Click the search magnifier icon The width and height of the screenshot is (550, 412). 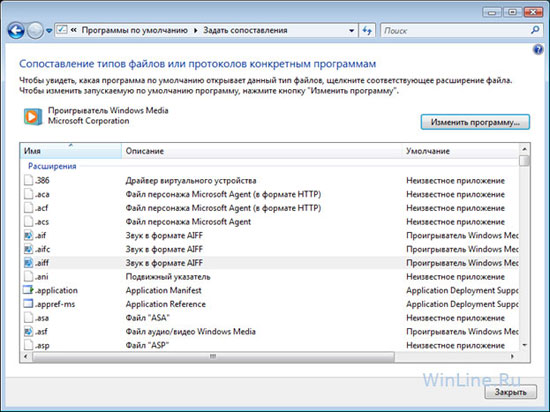tap(535, 30)
